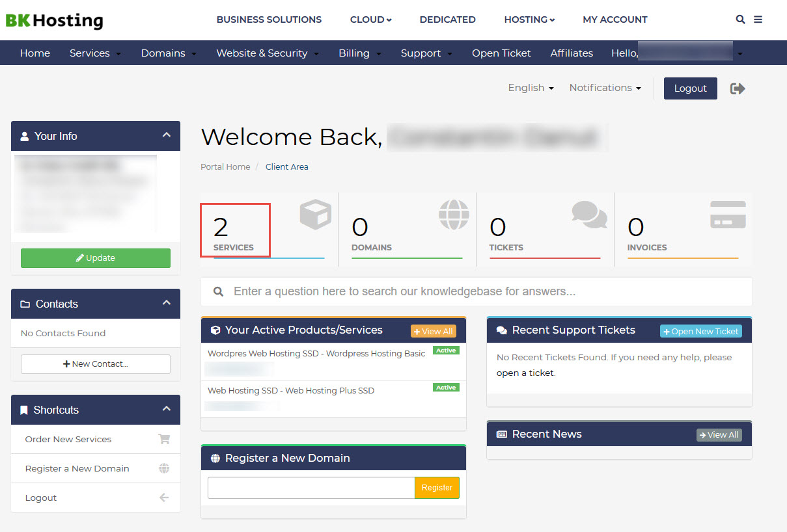Click the sign-out arrow icon beside the Logout button
Image resolution: width=787 pixels, height=532 pixels.
(738, 88)
